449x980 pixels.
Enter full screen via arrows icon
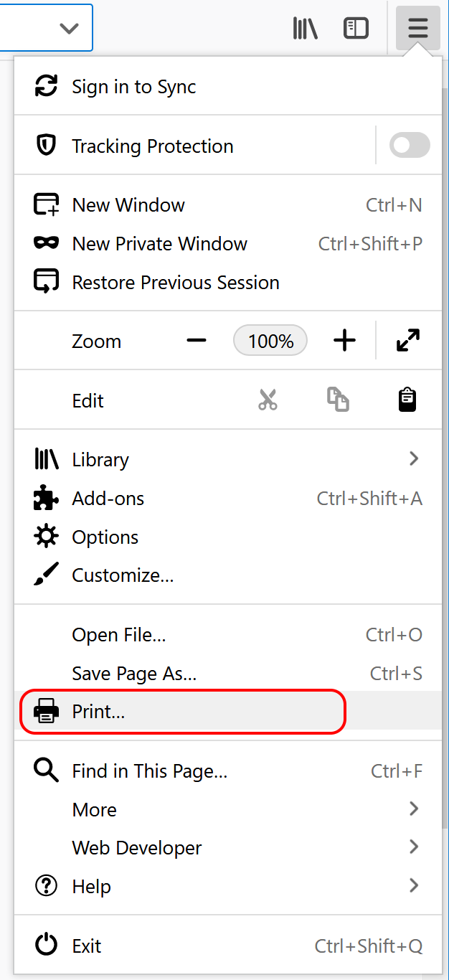[x=408, y=341]
